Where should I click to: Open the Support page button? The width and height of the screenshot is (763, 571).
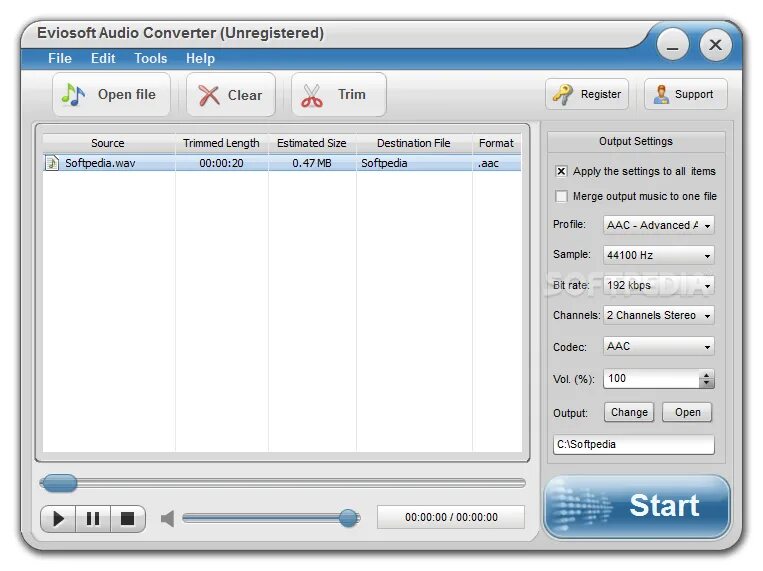[686, 94]
